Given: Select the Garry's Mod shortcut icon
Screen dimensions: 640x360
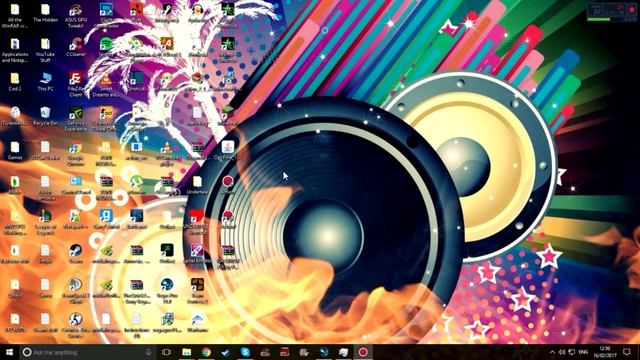Looking at the screenshot, I should tap(106, 219).
